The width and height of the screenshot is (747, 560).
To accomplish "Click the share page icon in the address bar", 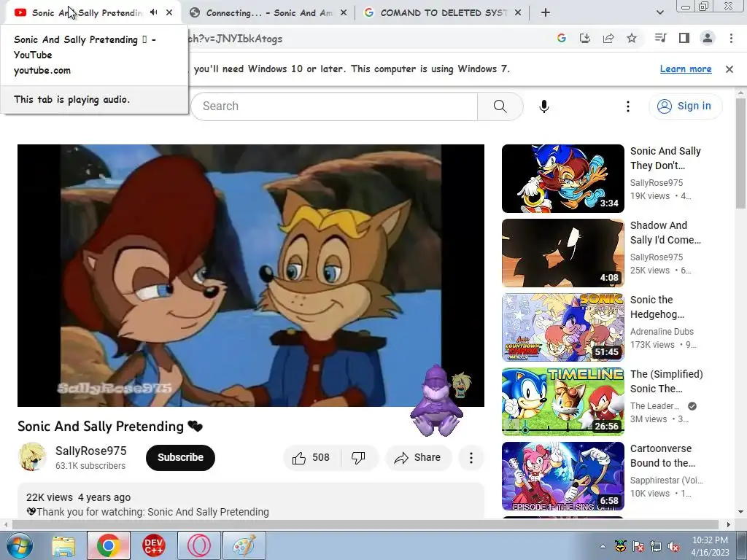I will pyautogui.click(x=608, y=38).
